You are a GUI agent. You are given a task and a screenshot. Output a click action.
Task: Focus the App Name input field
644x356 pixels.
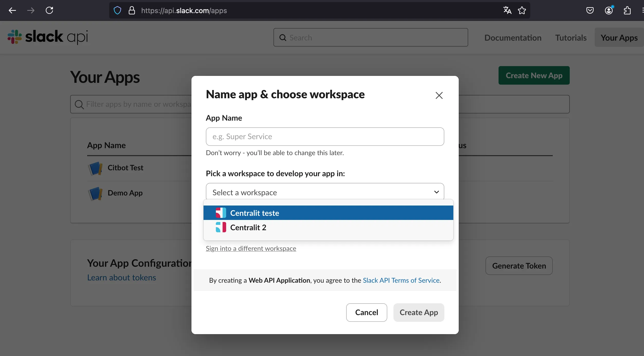(x=325, y=137)
